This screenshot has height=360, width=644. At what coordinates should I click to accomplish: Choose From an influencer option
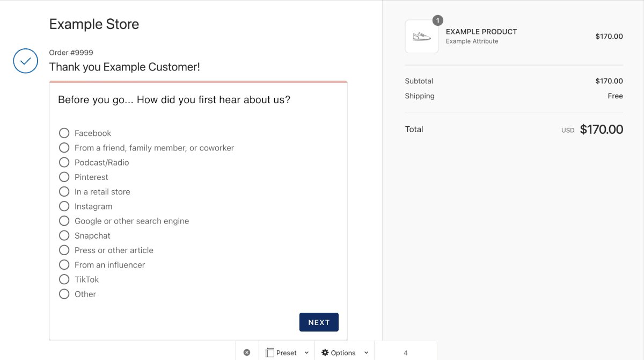[x=64, y=264]
